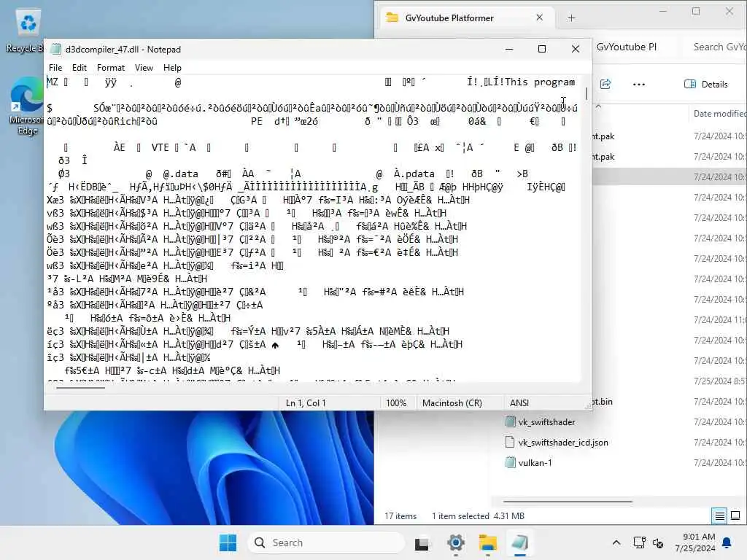Select the vulkan-1 file
747x560 pixels.
[535, 463]
